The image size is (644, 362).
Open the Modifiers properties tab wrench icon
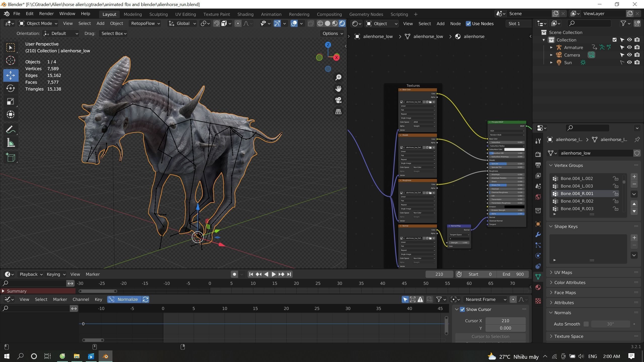[538, 235]
